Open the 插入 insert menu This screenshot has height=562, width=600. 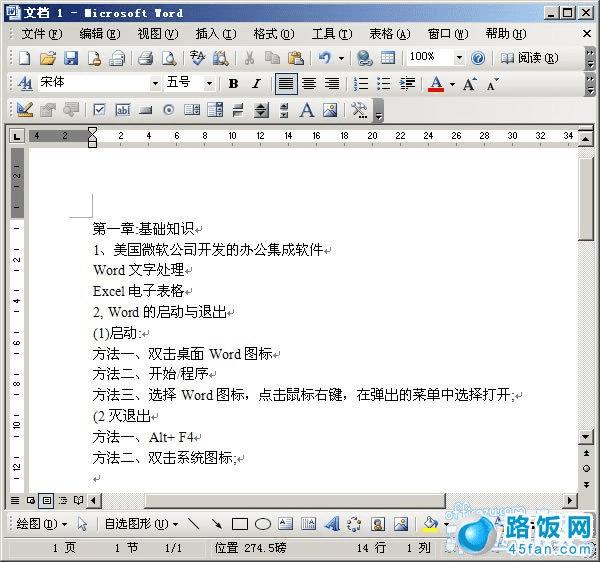[216, 34]
